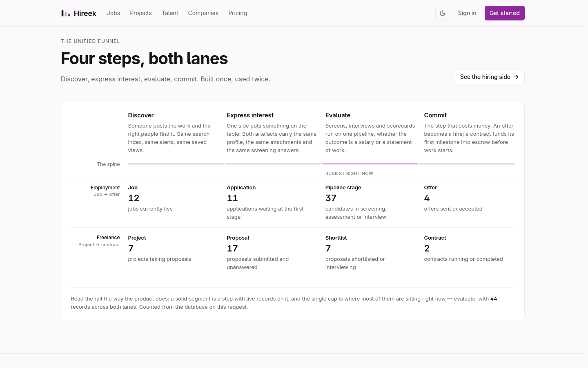Click THE UNIFIED FUNNEL eyebrow text
588x368 pixels.
coord(90,41)
